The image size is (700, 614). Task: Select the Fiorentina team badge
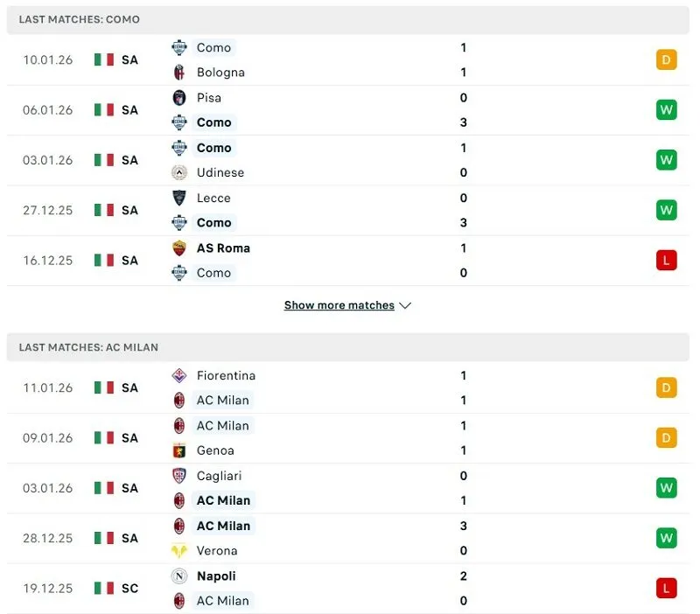click(180, 375)
